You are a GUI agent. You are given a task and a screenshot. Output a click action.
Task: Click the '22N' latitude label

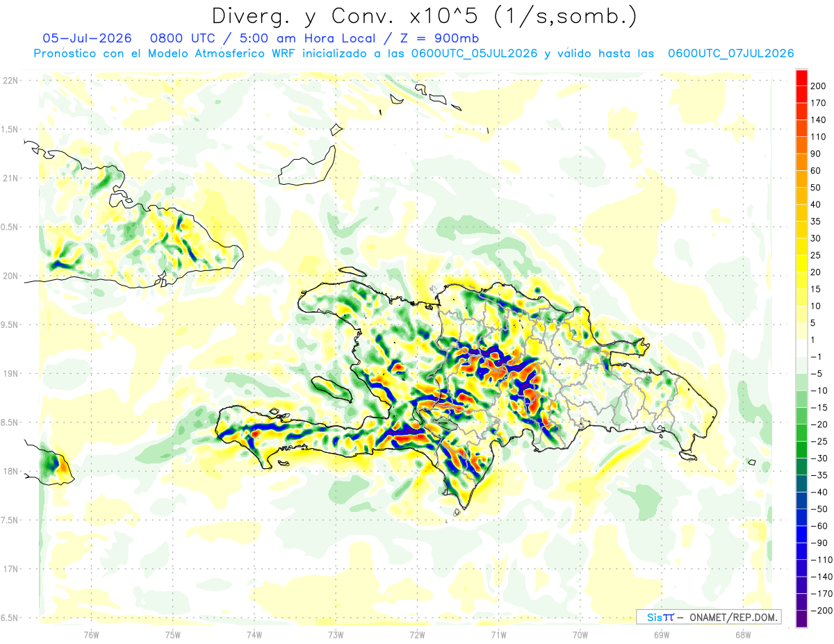click(x=10, y=81)
